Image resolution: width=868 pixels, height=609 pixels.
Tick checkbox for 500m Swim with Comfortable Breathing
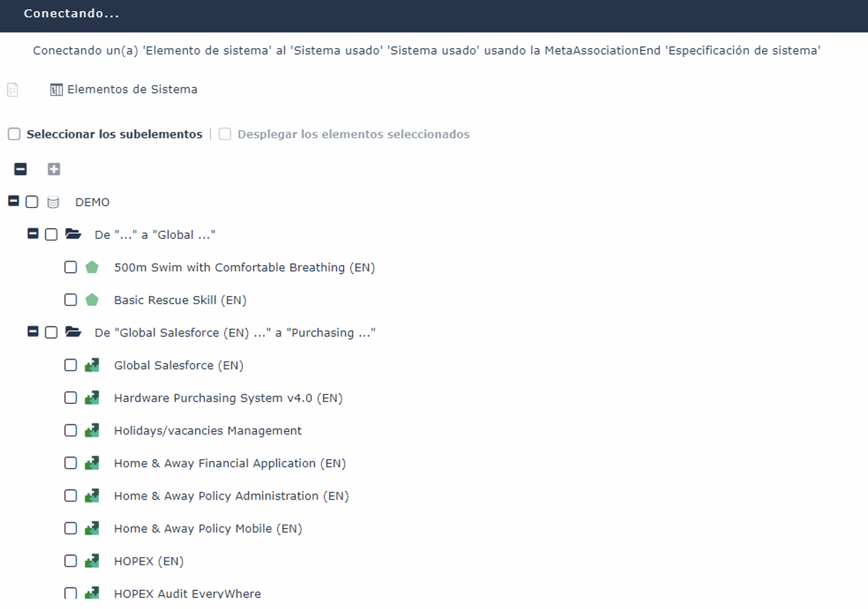[x=71, y=267]
